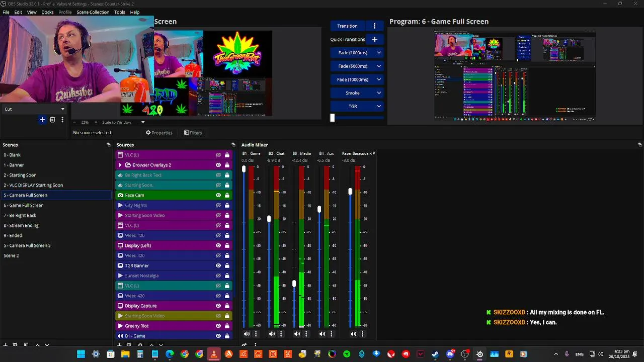The width and height of the screenshot is (644, 362).
Task: Mute B1 - Game audio channel
Action: [x=247, y=334]
